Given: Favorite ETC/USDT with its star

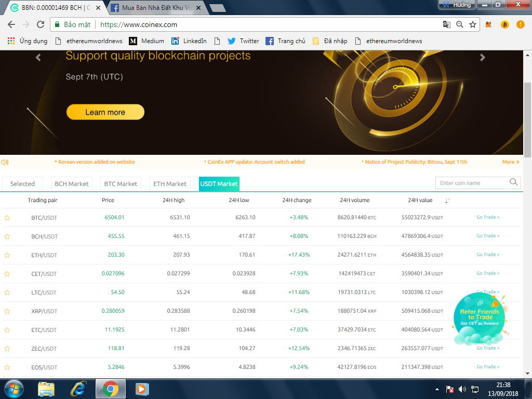Looking at the screenshot, I should point(7,330).
